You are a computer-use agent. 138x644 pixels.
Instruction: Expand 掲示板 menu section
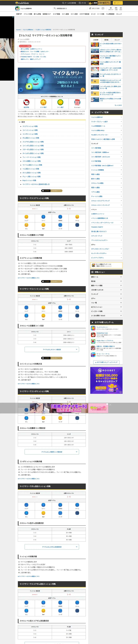[106, 281]
